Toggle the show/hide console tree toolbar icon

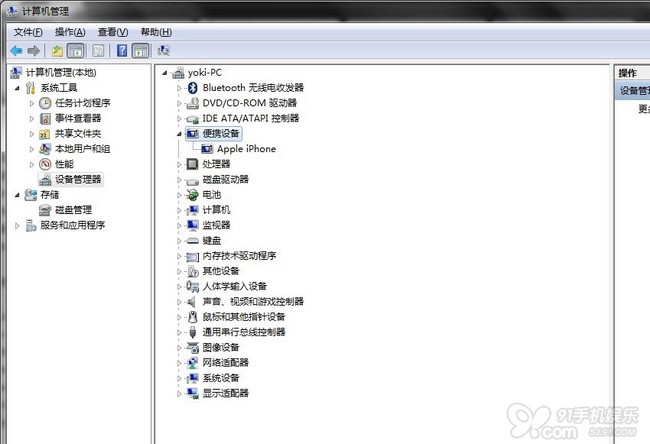pos(75,51)
